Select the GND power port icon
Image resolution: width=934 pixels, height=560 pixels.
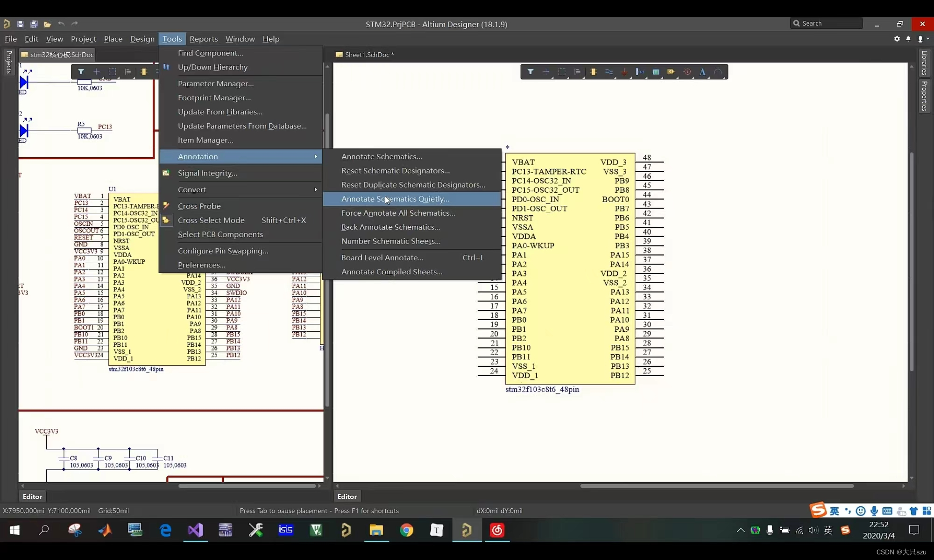(x=624, y=72)
